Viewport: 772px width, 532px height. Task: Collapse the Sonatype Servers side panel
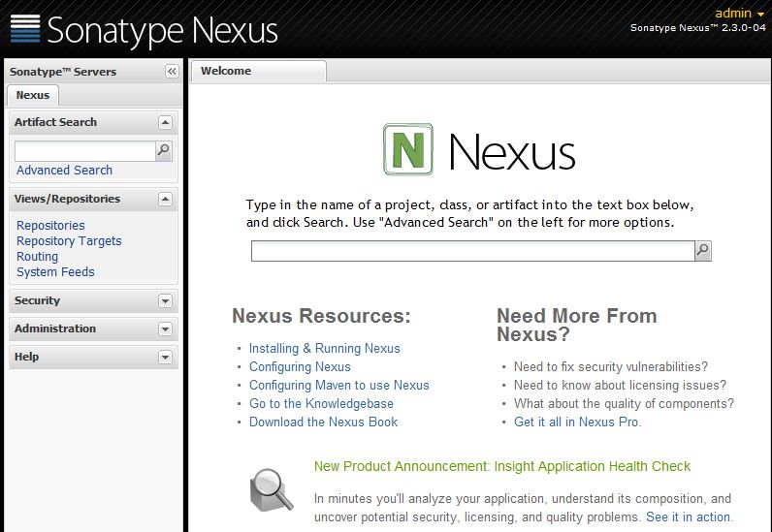pos(172,72)
